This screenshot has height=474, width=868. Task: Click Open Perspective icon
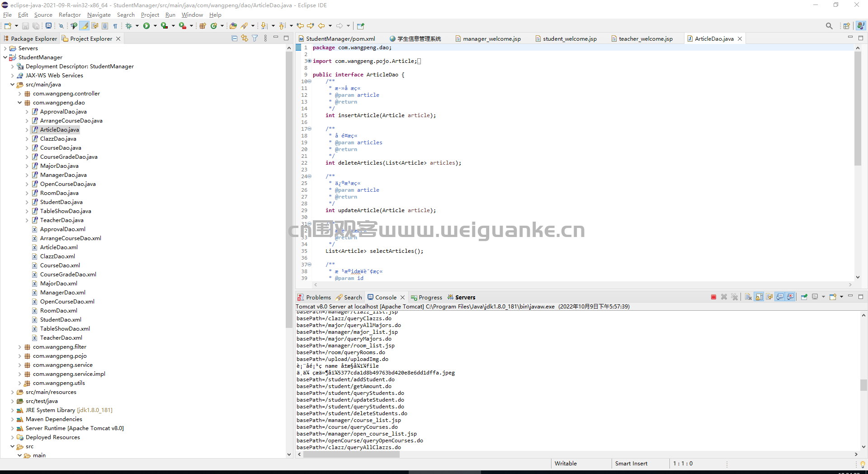coord(847,26)
